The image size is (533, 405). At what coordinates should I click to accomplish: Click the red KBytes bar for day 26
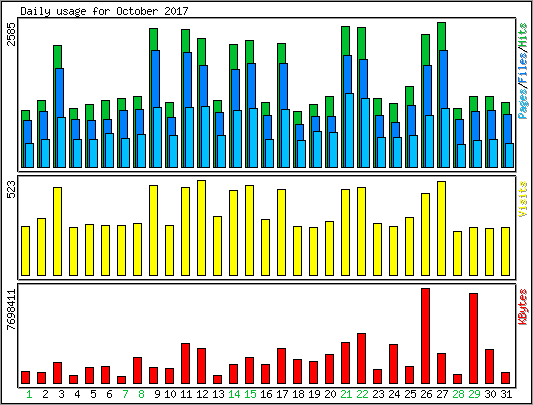point(426,336)
